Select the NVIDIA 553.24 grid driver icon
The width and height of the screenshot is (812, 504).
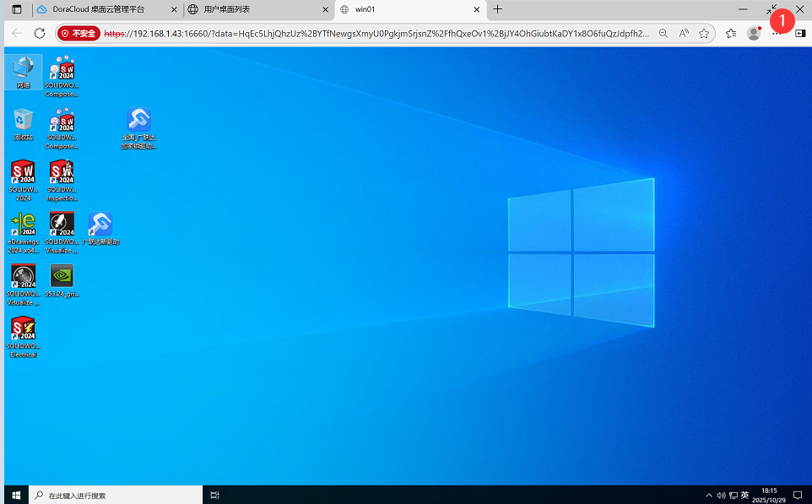(62, 276)
